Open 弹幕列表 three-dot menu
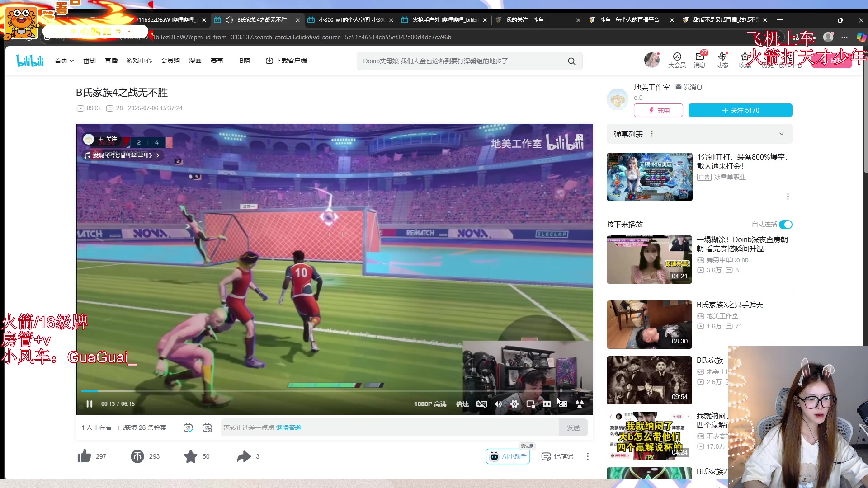The width and height of the screenshot is (868, 488). click(652, 134)
